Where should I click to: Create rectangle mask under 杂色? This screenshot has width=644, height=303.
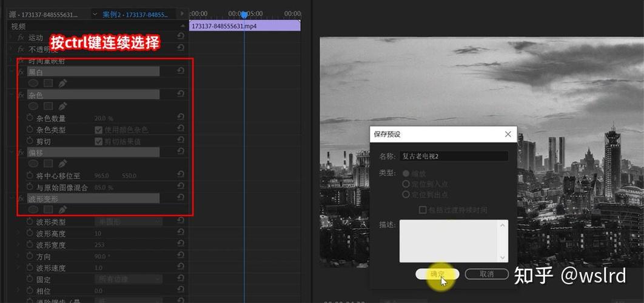[49, 106]
